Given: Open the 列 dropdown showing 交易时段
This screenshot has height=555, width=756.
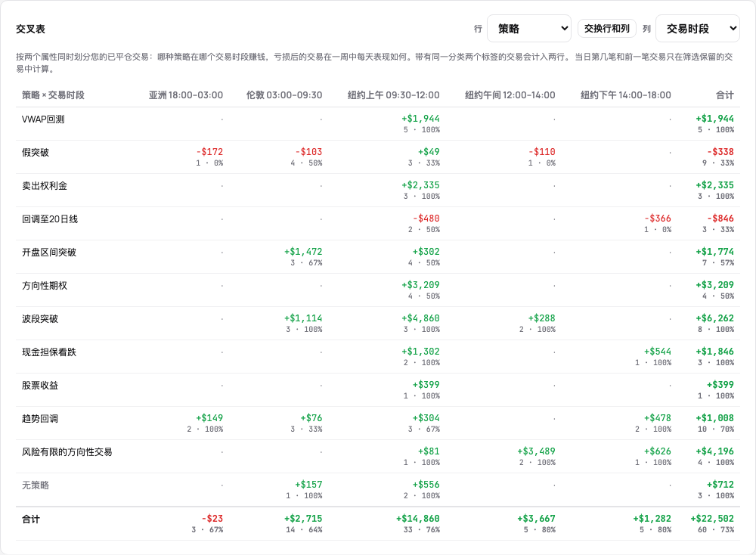Looking at the screenshot, I should click(x=698, y=29).
